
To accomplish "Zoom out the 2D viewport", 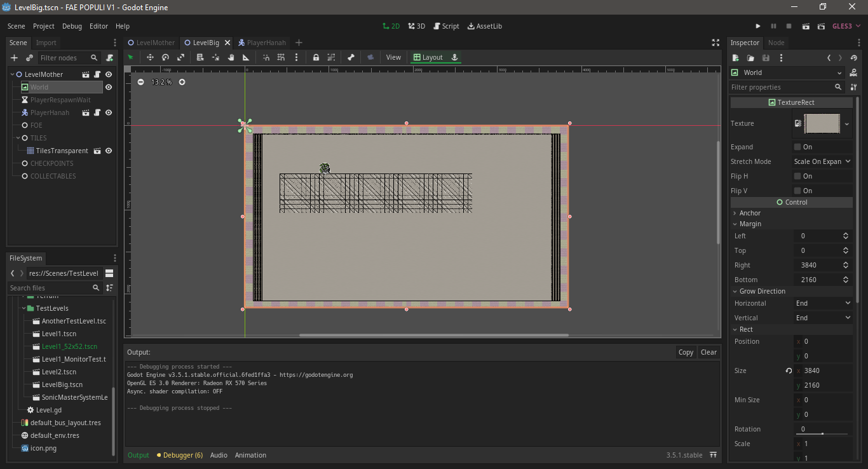I will point(140,82).
